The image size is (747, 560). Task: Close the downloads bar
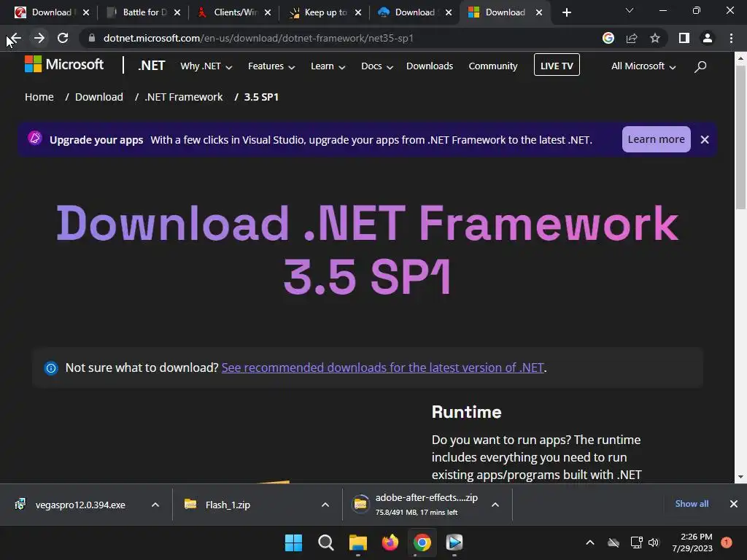click(x=734, y=504)
